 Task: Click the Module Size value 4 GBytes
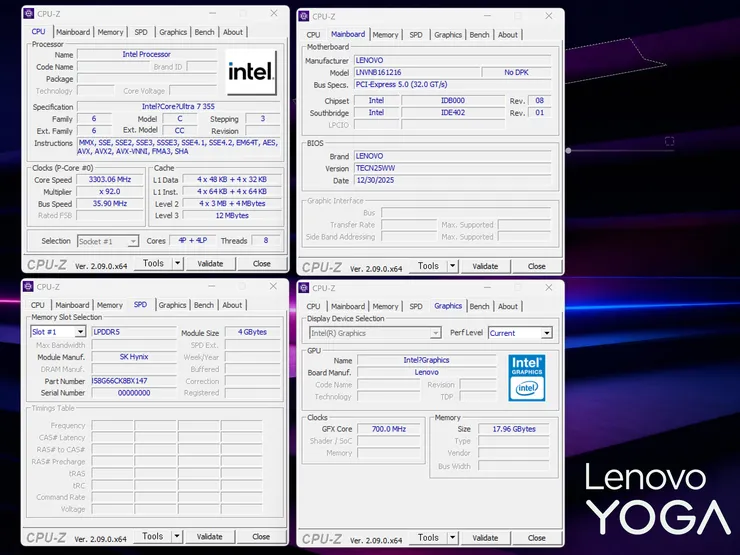pos(252,332)
